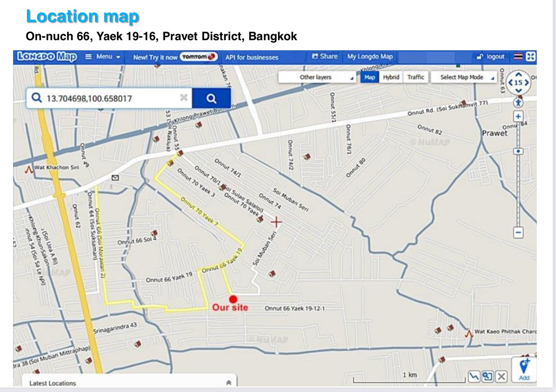556x392 pixels.
Task: Click the Wat Khachon Siri label
Action: [56, 167]
